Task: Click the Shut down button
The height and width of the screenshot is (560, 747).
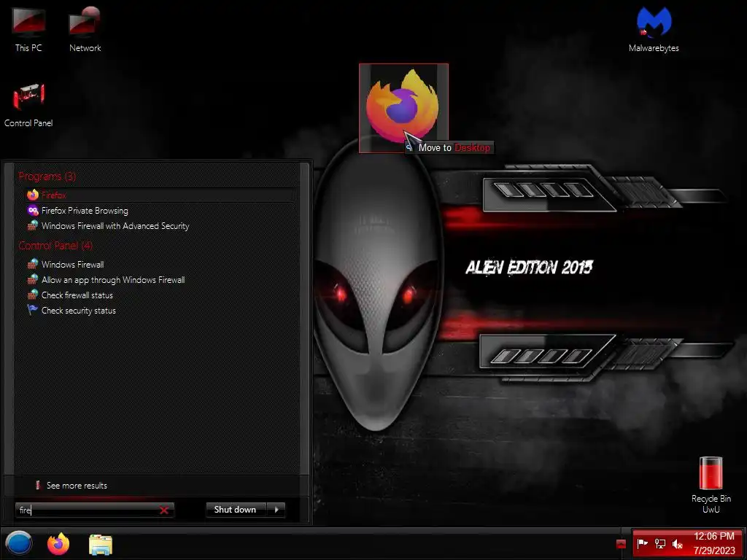Action: click(236, 510)
